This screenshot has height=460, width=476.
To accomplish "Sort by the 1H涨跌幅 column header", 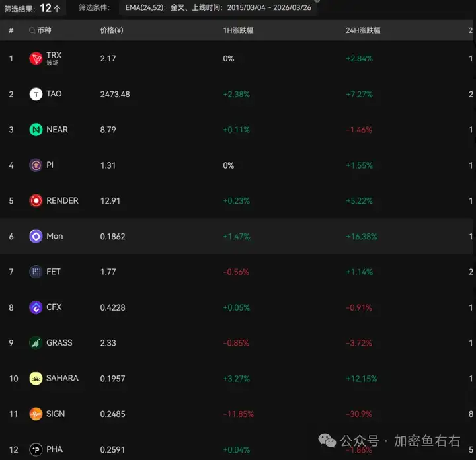I will coord(238,30).
